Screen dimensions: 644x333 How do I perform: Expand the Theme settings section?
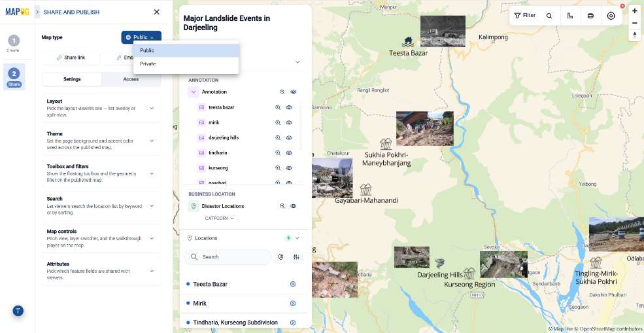tap(101, 141)
